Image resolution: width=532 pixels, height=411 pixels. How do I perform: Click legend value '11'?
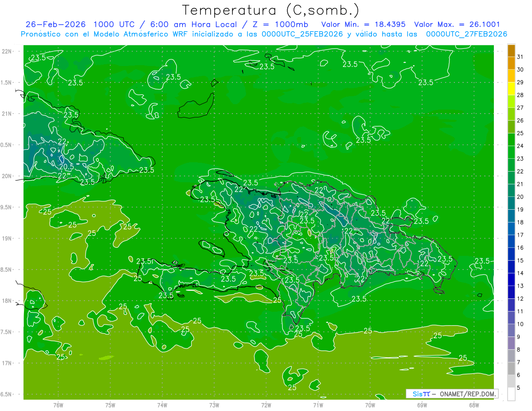point(520,312)
